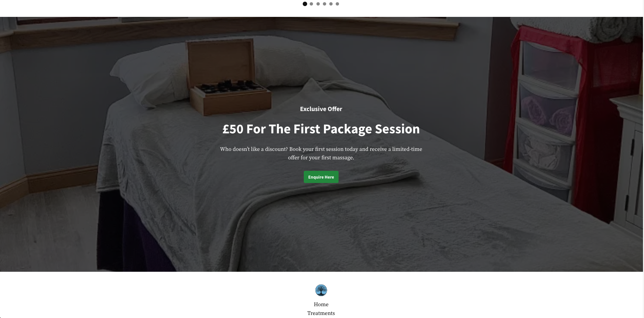Image resolution: width=644 pixels, height=318 pixels.
Task: Open the Home footer link
Action: (x=321, y=304)
